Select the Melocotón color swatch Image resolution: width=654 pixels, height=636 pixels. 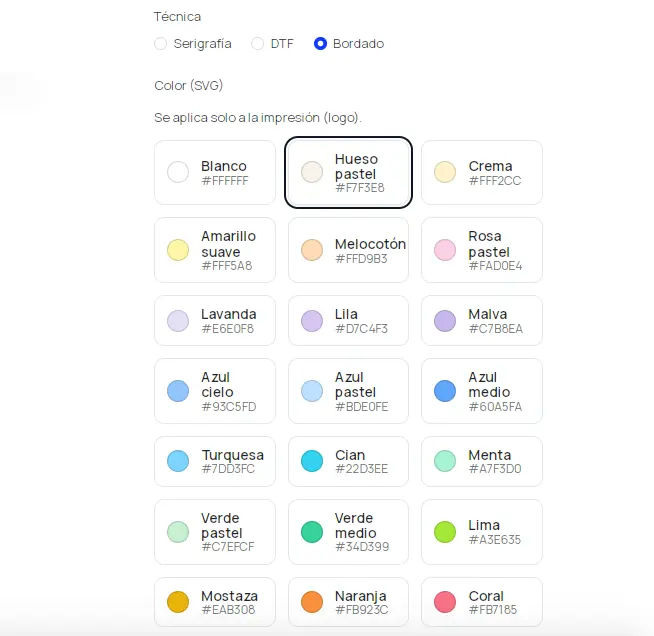pyautogui.click(x=348, y=251)
